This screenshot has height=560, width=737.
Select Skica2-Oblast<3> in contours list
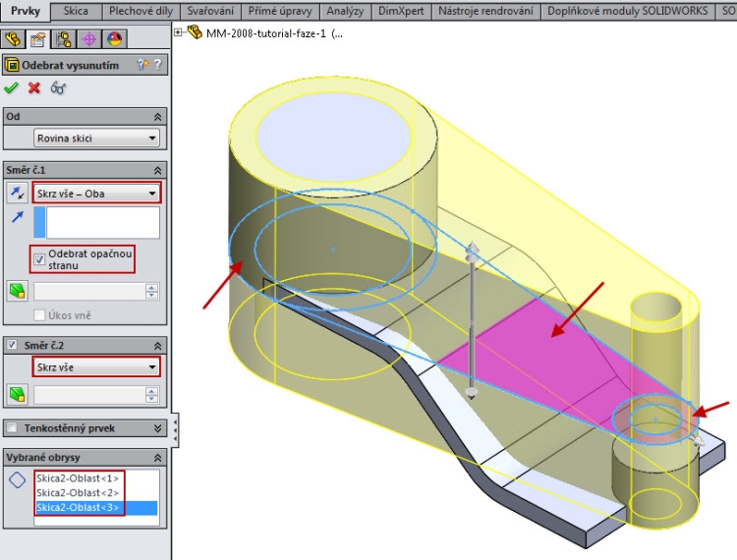96,507
